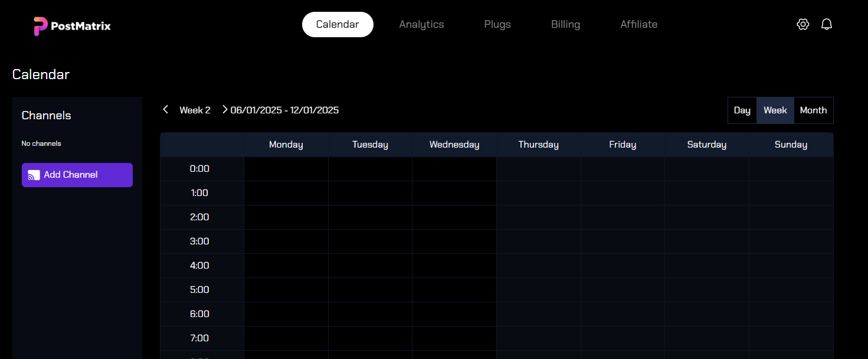
Task: Open settings via the gear icon
Action: click(803, 24)
